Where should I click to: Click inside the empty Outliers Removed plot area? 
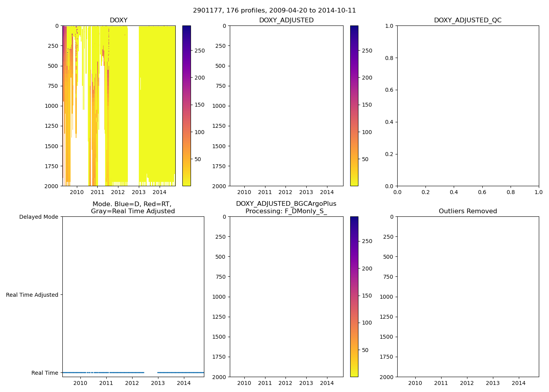pos(467,297)
